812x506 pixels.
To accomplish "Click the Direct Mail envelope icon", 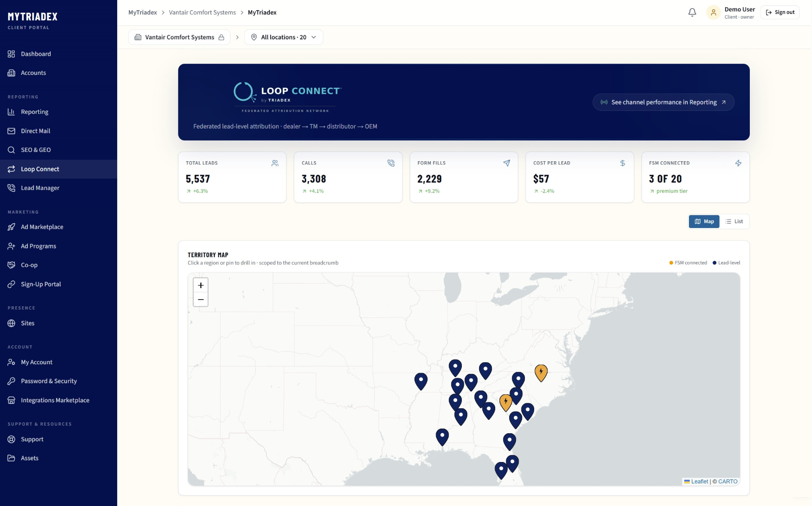I will click(x=11, y=131).
